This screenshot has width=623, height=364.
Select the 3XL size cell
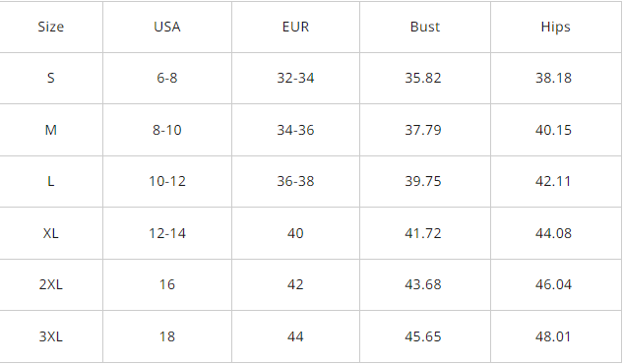[51, 336]
